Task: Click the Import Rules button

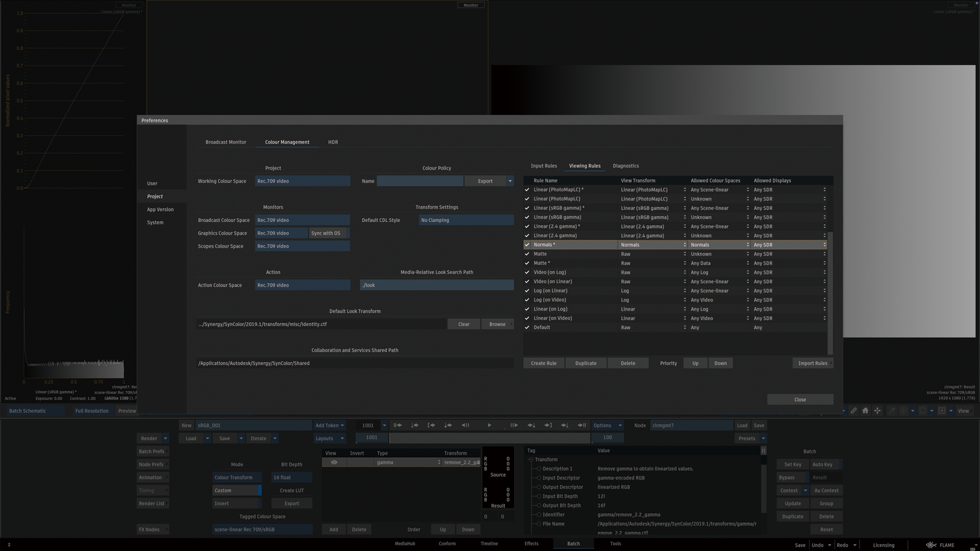Action: 812,364
